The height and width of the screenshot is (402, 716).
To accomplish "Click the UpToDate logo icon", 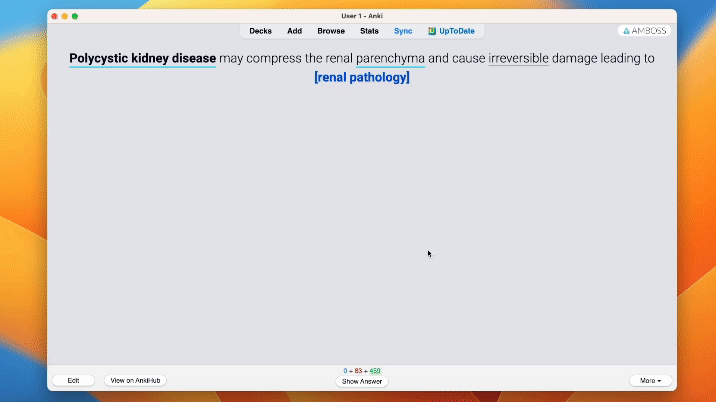I will click(432, 31).
